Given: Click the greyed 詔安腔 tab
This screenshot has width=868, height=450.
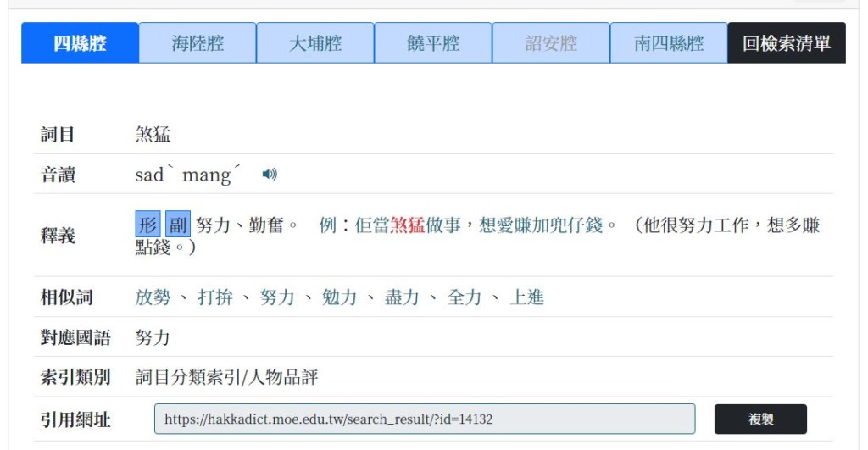Looking at the screenshot, I should pos(551,43).
